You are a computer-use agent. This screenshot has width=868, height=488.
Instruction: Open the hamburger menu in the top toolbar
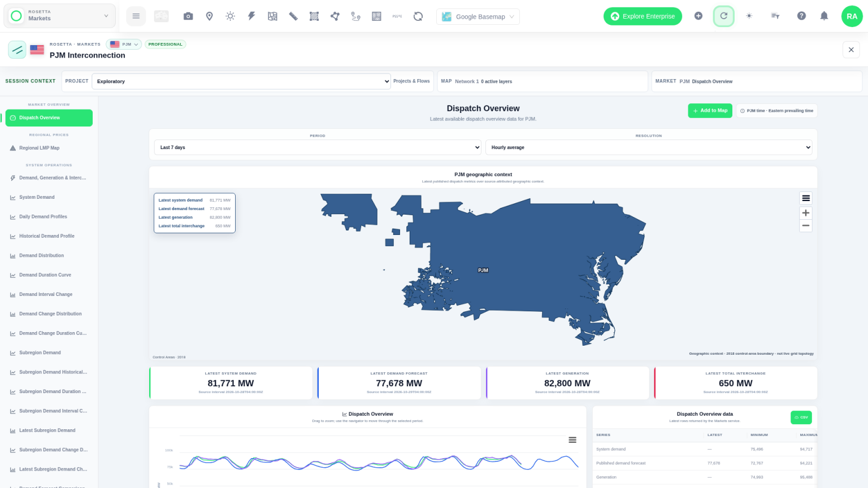tap(136, 16)
